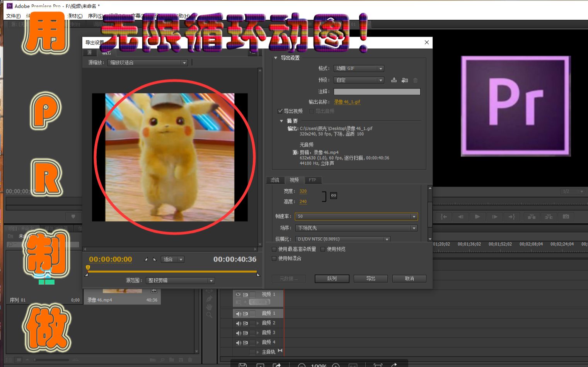The height and width of the screenshot is (367, 588).
Task: Step forward one frame in Program Monitor
Action: [x=494, y=217]
